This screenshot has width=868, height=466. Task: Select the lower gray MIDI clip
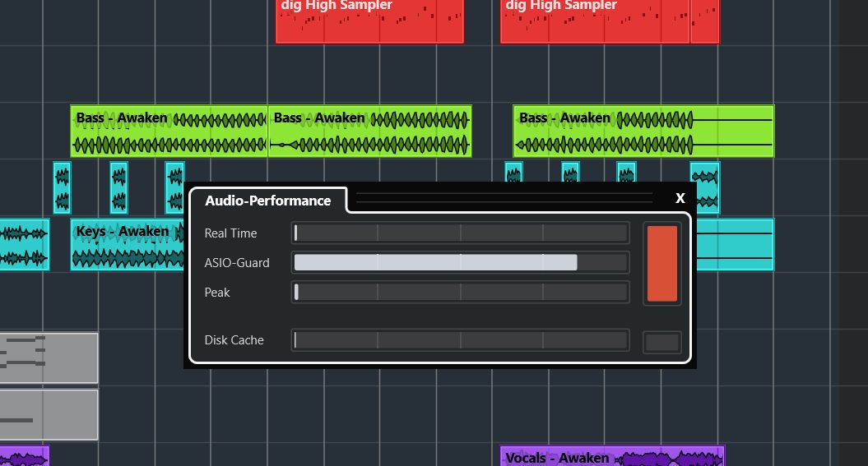[x=49, y=414]
